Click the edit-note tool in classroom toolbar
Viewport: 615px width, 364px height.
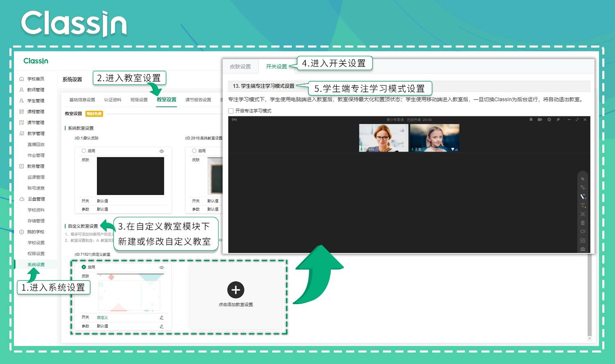click(x=583, y=240)
